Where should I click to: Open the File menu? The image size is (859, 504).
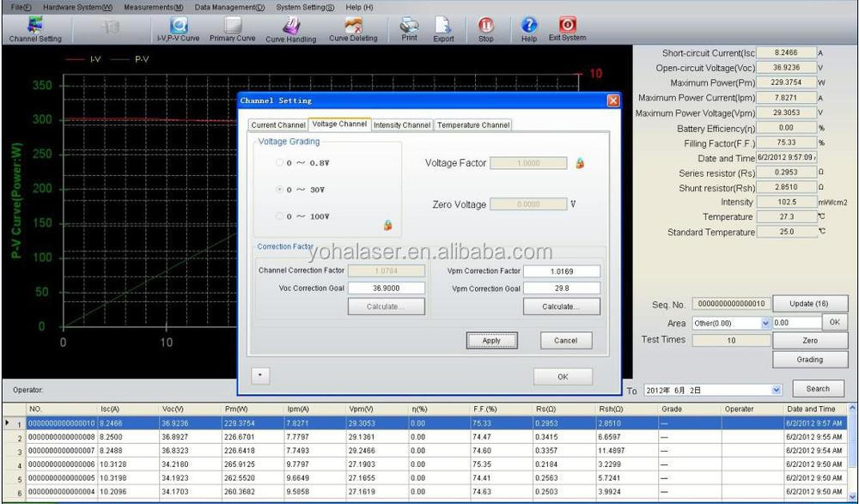click(21, 7)
